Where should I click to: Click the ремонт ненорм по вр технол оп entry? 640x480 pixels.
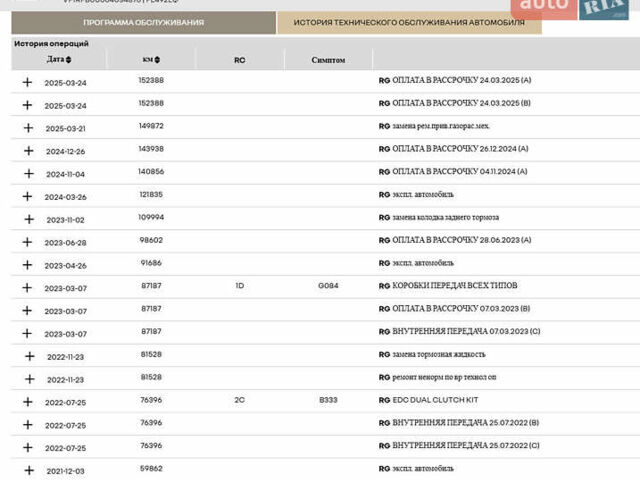(443, 377)
